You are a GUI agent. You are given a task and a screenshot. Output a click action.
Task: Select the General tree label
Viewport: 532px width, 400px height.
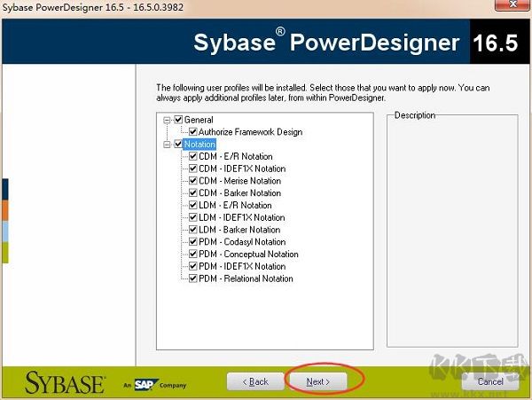199,120
